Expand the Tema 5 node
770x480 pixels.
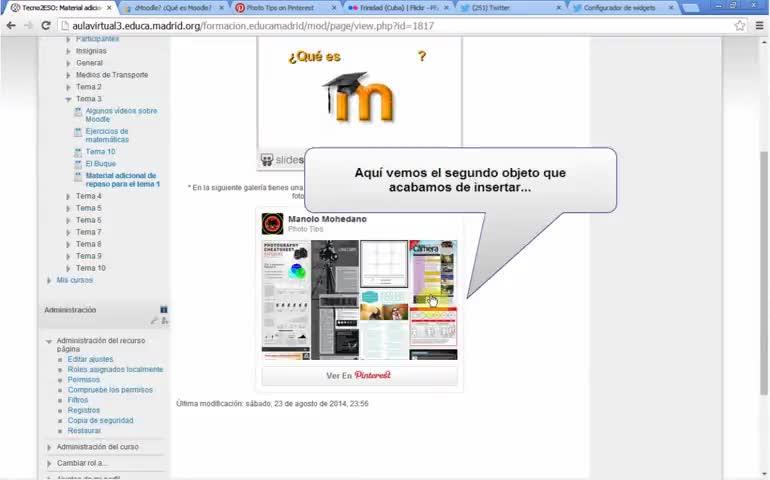tap(68, 208)
